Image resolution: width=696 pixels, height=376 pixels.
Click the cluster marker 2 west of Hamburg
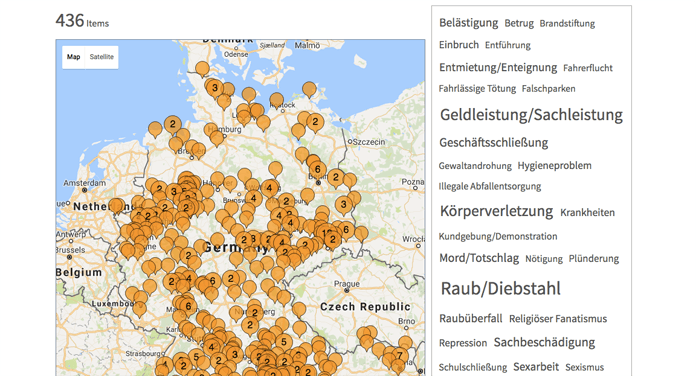(x=173, y=124)
